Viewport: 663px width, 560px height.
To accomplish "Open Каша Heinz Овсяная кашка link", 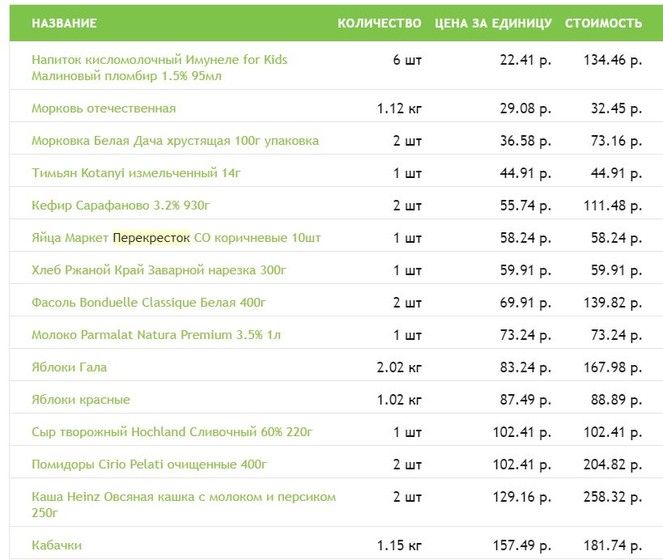I will pos(184,505).
